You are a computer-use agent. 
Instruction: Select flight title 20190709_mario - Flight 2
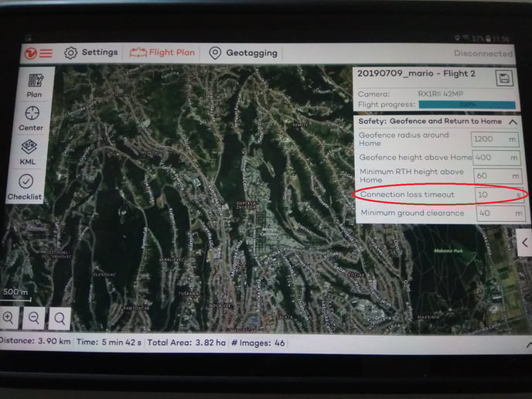[416, 73]
